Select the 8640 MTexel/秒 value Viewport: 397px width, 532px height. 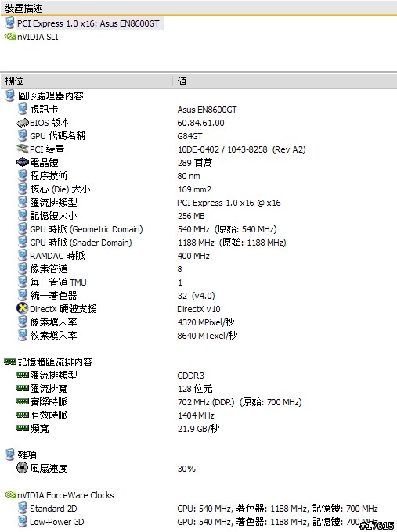pyautogui.click(x=208, y=335)
